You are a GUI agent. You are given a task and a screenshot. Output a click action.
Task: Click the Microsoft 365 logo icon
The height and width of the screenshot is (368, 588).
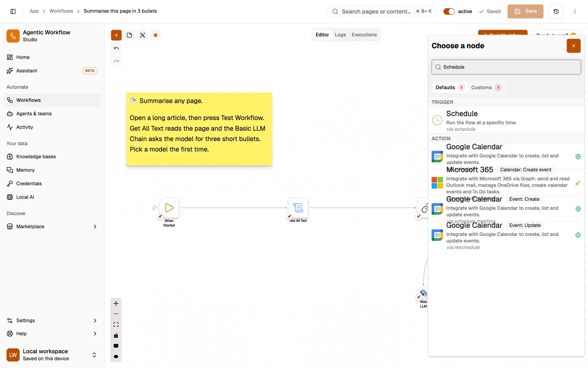(437, 183)
